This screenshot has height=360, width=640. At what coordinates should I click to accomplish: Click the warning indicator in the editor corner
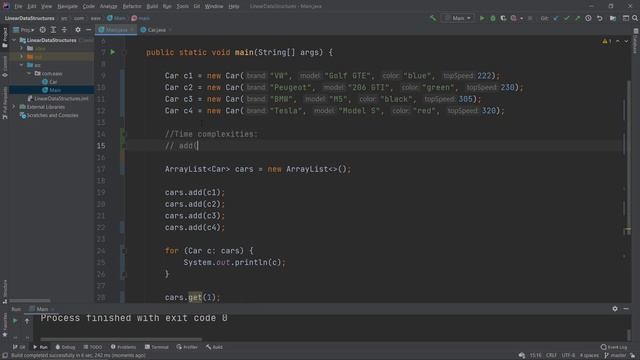click(606, 41)
